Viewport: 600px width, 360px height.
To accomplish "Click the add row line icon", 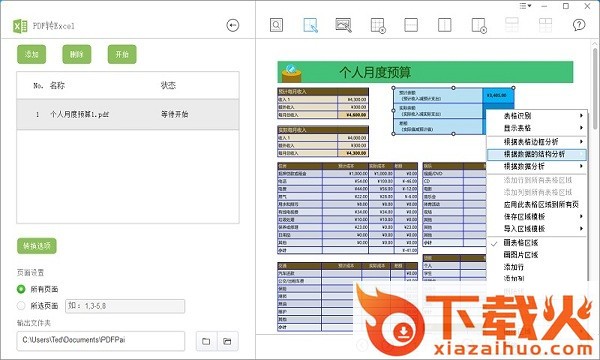I will [411, 25].
